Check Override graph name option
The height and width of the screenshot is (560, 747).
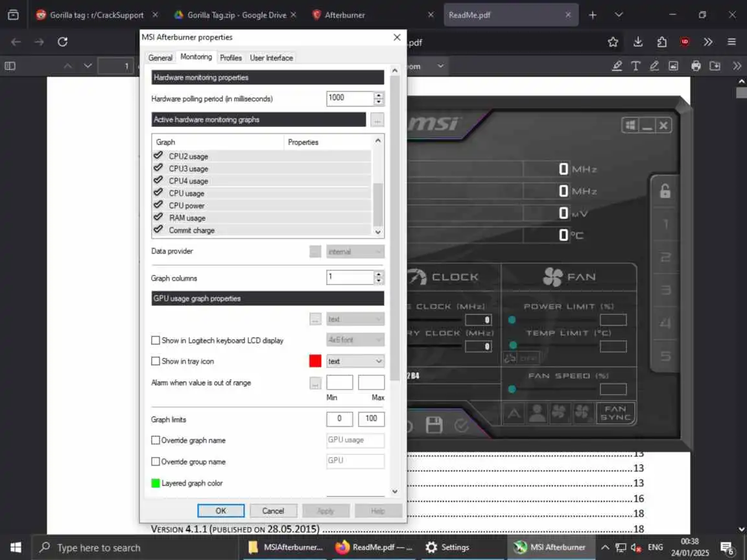[x=156, y=440]
